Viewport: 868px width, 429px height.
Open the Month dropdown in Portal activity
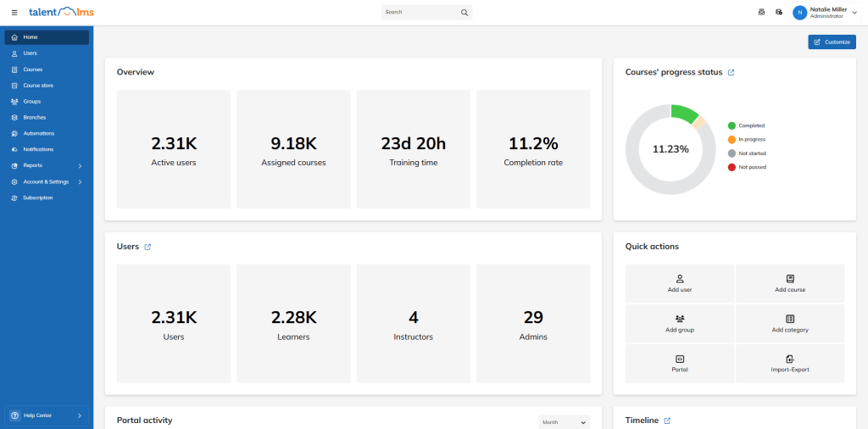(564, 421)
